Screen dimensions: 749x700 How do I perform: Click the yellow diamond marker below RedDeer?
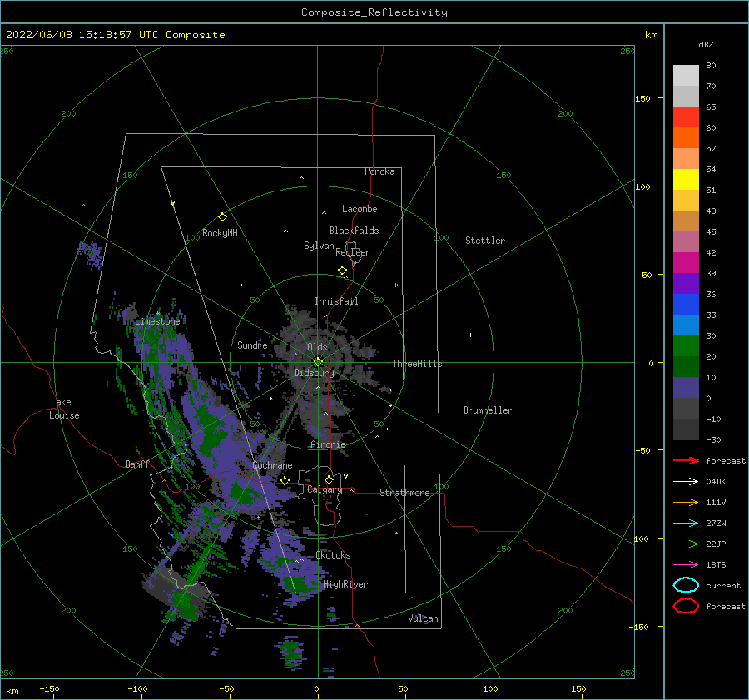click(x=342, y=271)
